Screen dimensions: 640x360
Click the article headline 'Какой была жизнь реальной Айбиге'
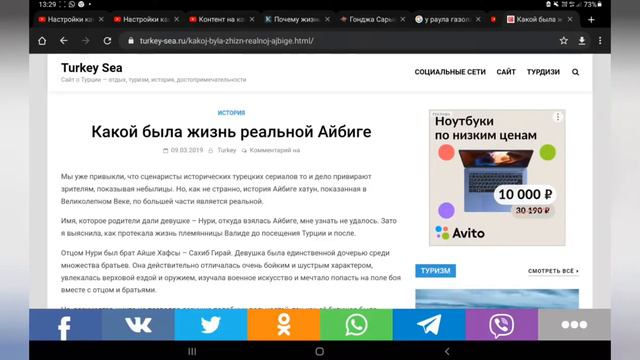tap(231, 132)
